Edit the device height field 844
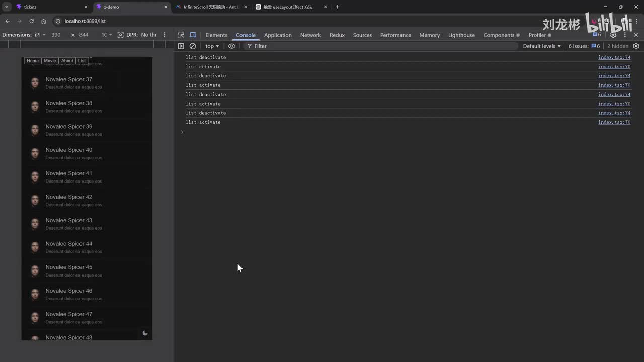 (84, 35)
